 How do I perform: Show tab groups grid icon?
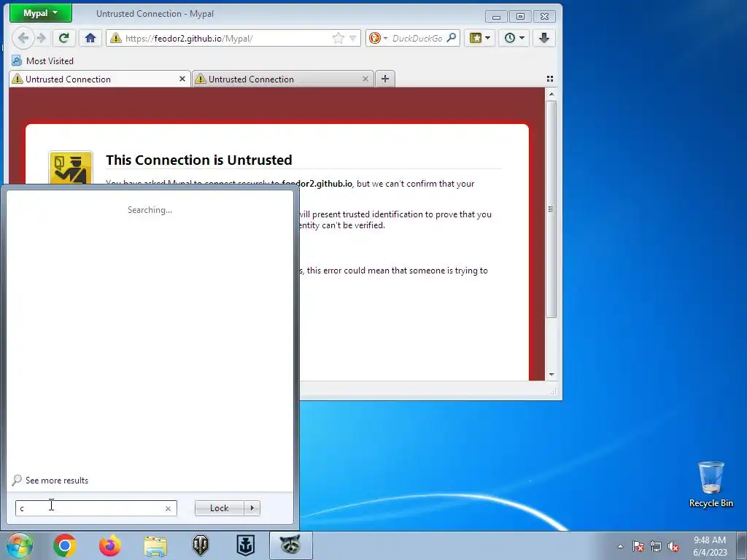pyautogui.click(x=550, y=79)
